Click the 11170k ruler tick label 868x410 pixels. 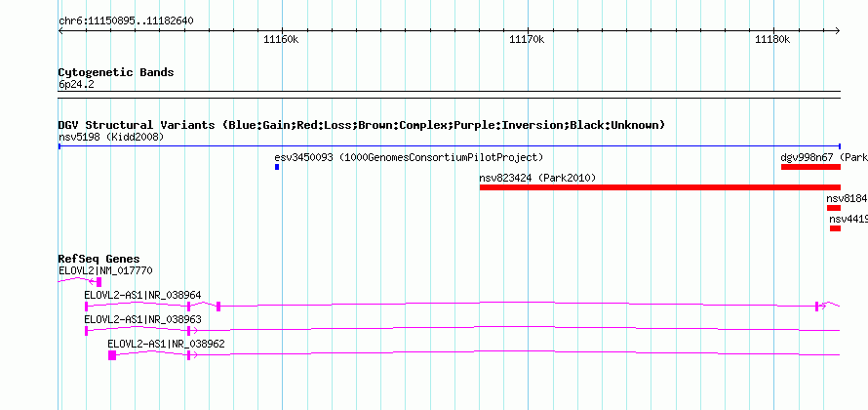click(x=527, y=39)
